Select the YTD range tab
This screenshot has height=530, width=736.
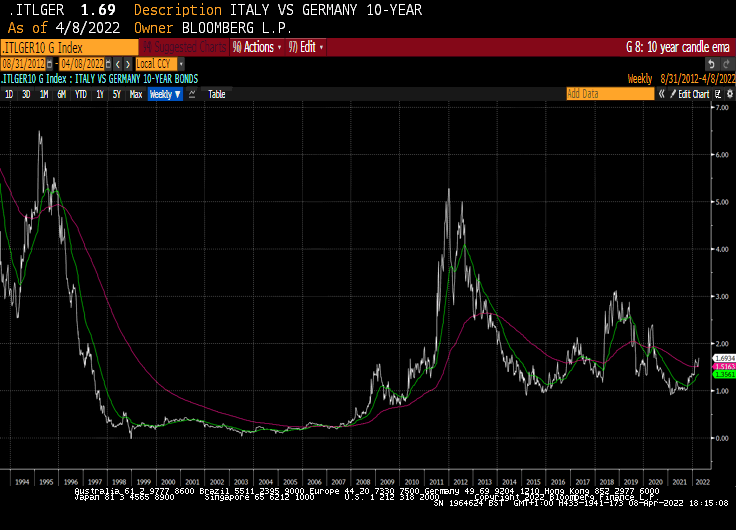tap(81, 94)
